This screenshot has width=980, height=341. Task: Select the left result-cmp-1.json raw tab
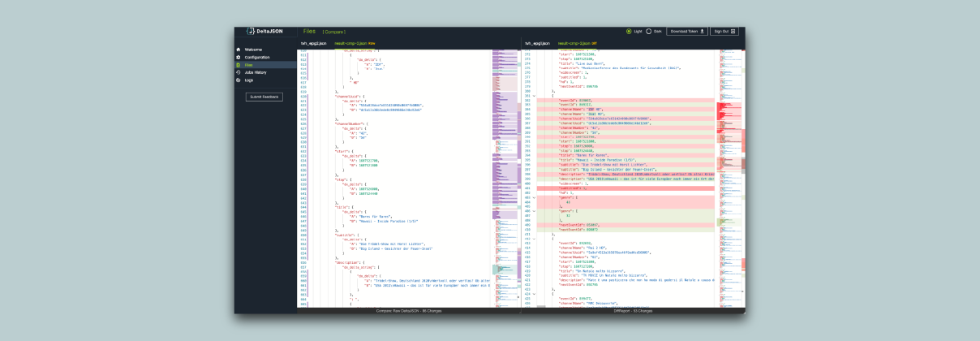(x=355, y=42)
